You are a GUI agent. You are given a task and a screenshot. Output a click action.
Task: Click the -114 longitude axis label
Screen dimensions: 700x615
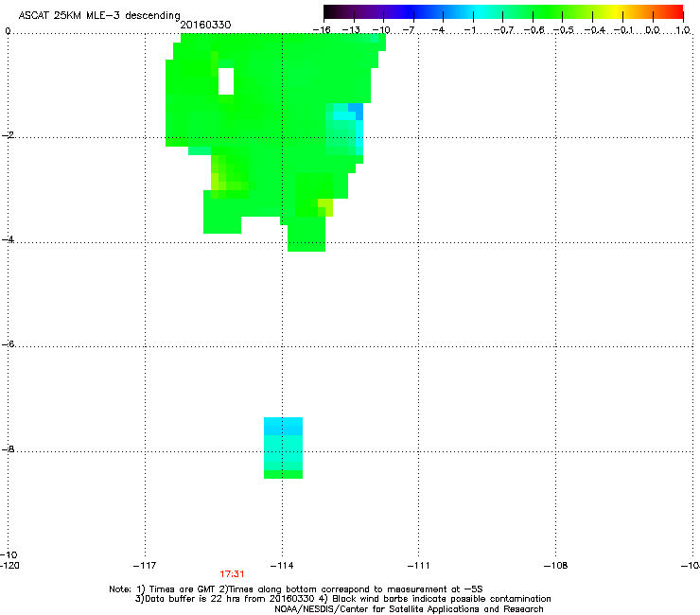coord(282,566)
